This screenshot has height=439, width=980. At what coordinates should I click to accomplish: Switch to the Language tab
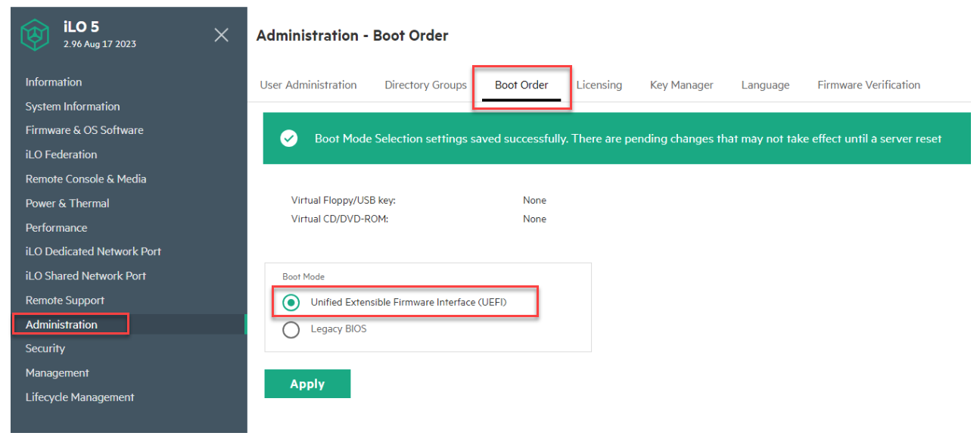[765, 85]
